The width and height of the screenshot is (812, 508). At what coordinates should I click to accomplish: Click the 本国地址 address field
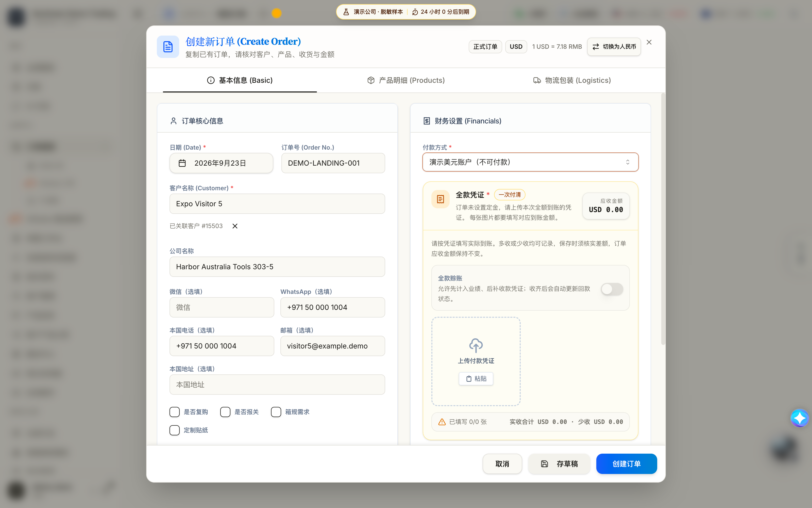277,385
